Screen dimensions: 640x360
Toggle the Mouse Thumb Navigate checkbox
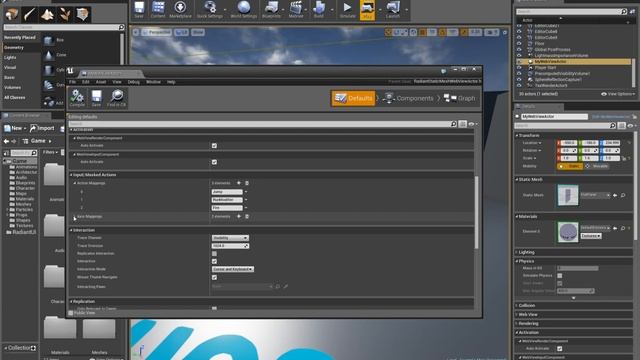click(214, 277)
